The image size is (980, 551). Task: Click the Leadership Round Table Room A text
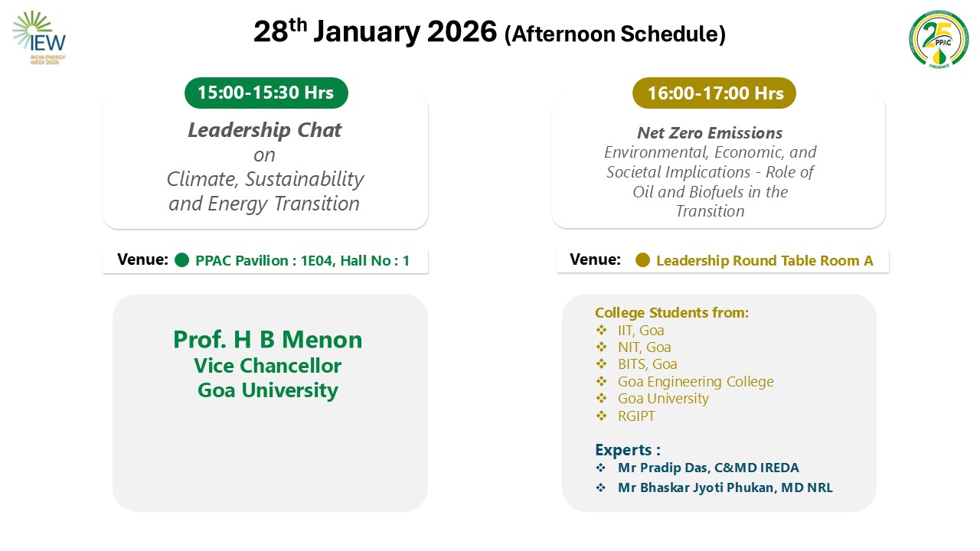click(764, 261)
